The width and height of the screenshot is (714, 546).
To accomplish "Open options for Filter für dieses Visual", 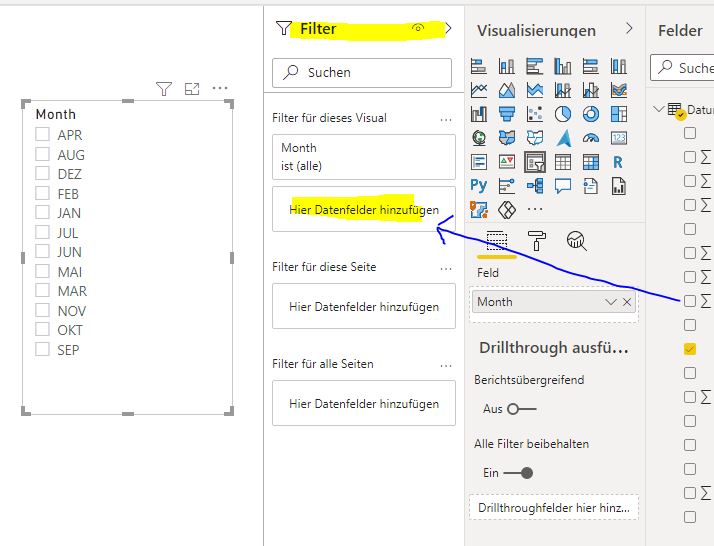I will 446,120.
